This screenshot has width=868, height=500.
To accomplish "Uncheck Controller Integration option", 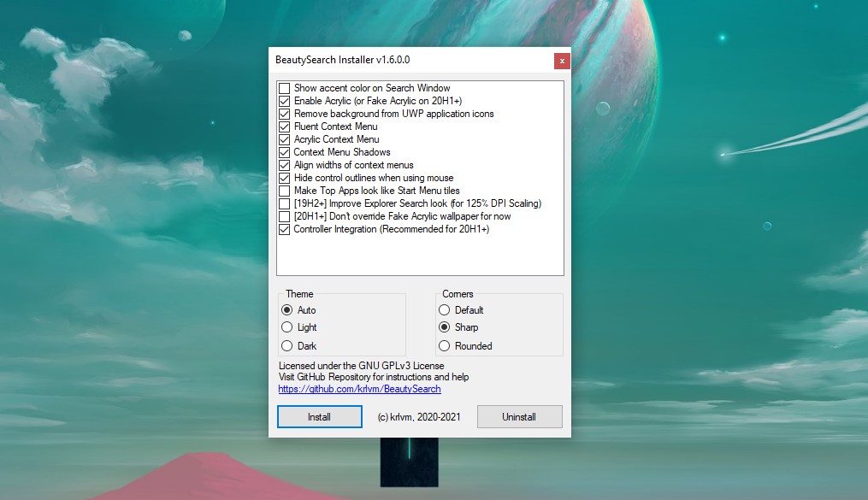I will [285, 229].
